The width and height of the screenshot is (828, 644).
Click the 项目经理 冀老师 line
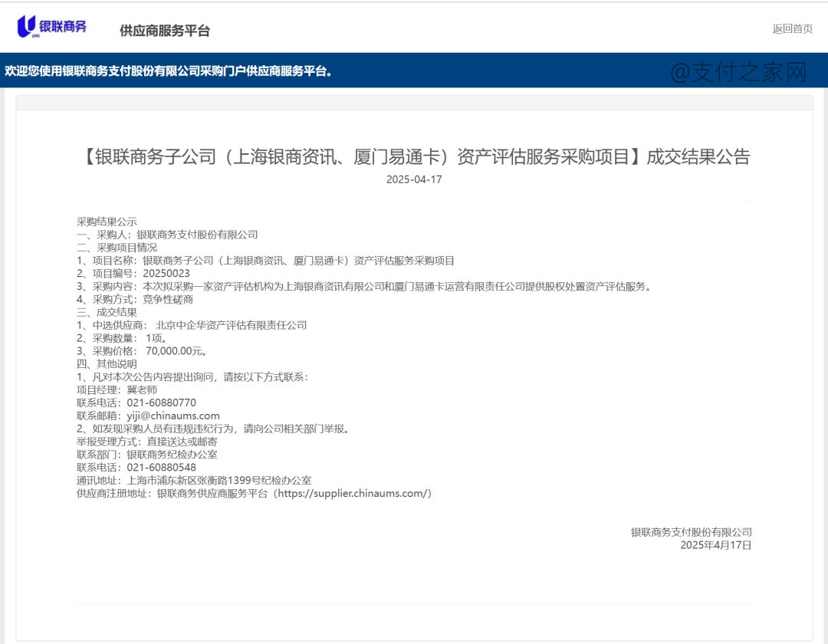click(117, 390)
